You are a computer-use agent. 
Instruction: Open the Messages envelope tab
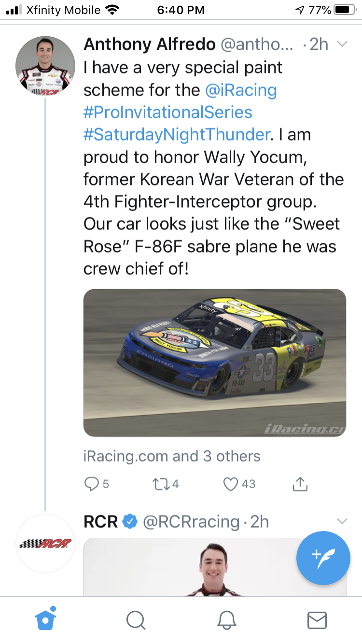point(317,620)
